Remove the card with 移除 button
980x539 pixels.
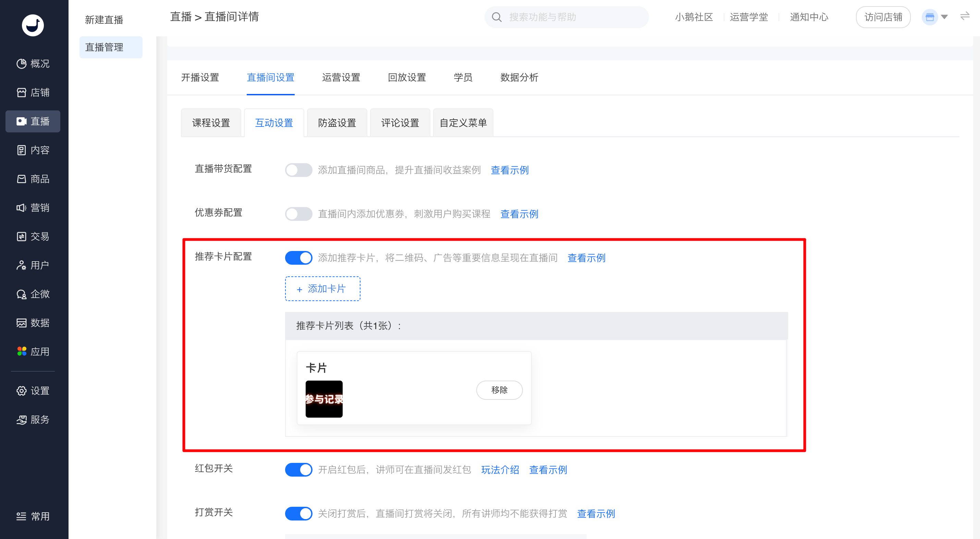pyautogui.click(x=499, y=390)
